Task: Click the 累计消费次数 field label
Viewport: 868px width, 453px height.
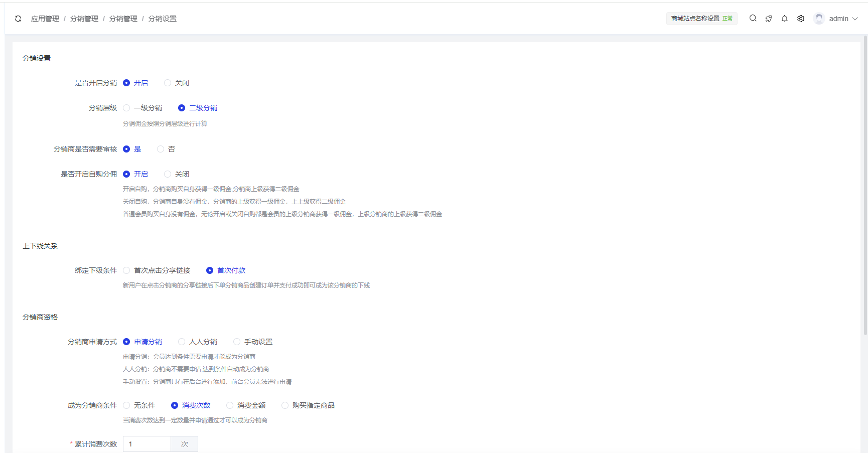Action: click(x=96, y=444)
